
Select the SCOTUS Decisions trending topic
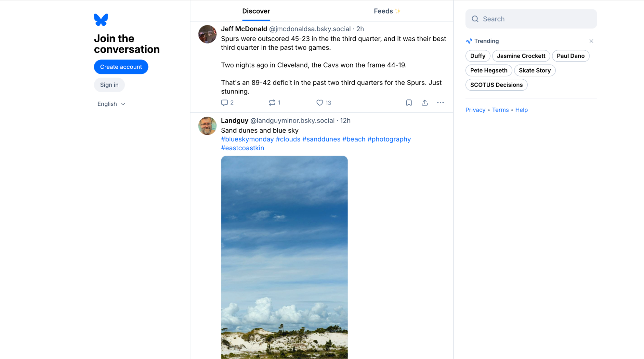click(x=496, y=85)
